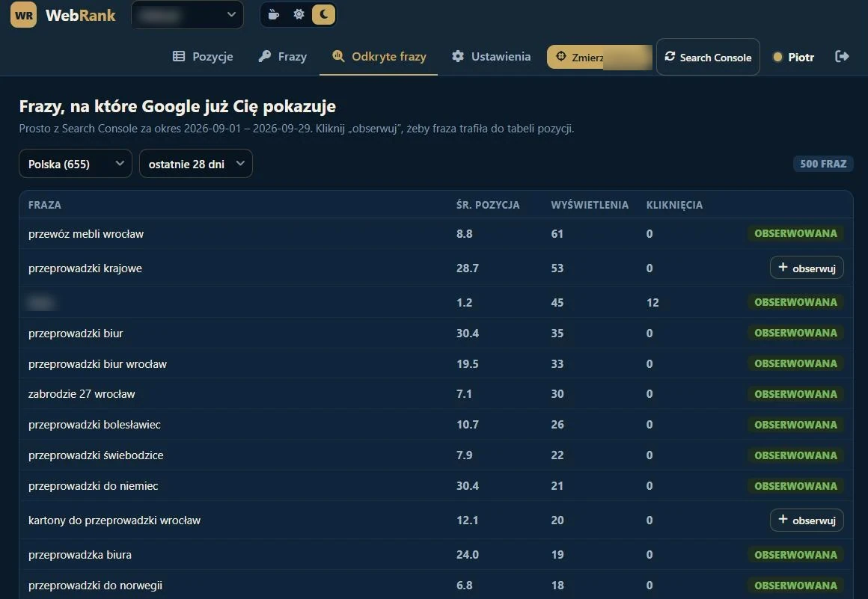
Task: Click OBSERWOWANA badge for zabrodzie 27 wrocław
Action: pyautogui.click(x=795, y=394)
